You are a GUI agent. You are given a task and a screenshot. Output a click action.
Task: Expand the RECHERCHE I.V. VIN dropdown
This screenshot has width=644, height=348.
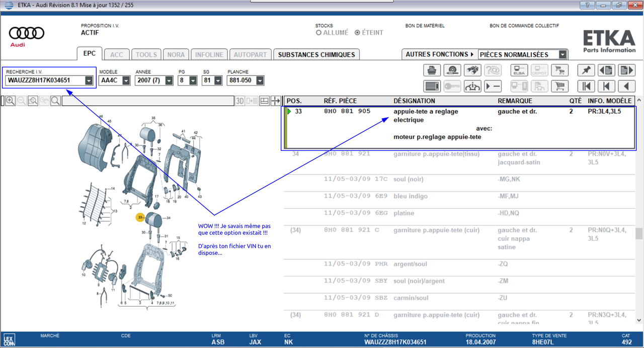tap(89, 80)
